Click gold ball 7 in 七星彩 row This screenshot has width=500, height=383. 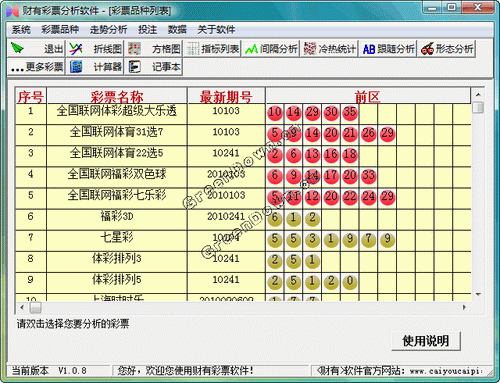click(369, 239)
